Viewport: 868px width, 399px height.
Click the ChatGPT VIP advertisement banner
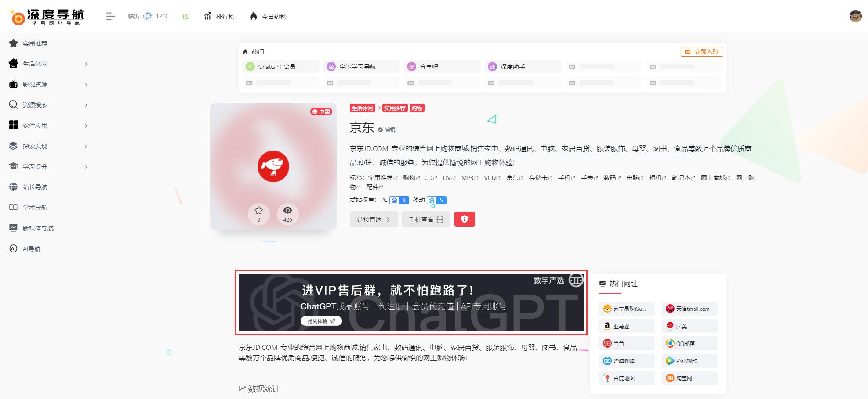pyautogui.click(x=411, y=302)
